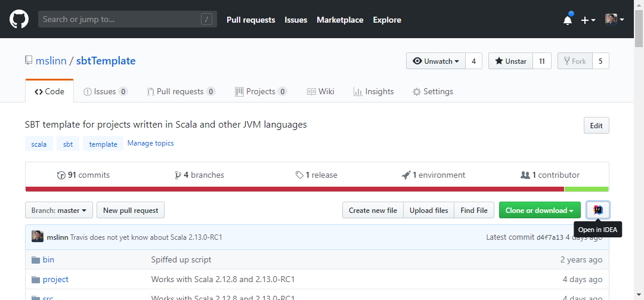Click Edit repository description button

pyautogui.click(x=596, y=125)
